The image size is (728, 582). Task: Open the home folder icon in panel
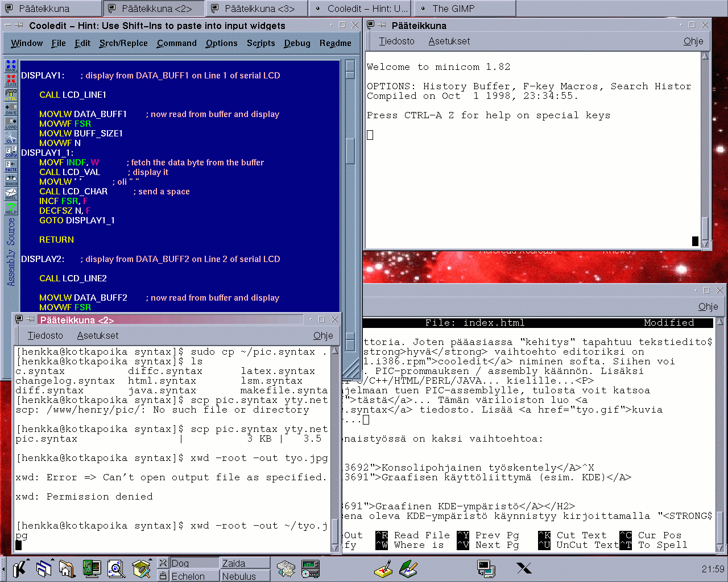[x=67, y=569]
